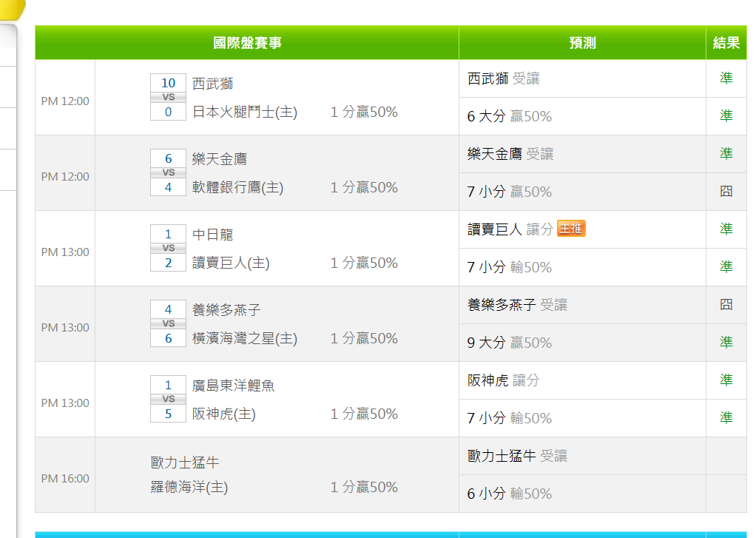This screenshot has width=756, height=538.
Task: Open the 樂天金鷹 team name in the match list
Action: [220, 159]
